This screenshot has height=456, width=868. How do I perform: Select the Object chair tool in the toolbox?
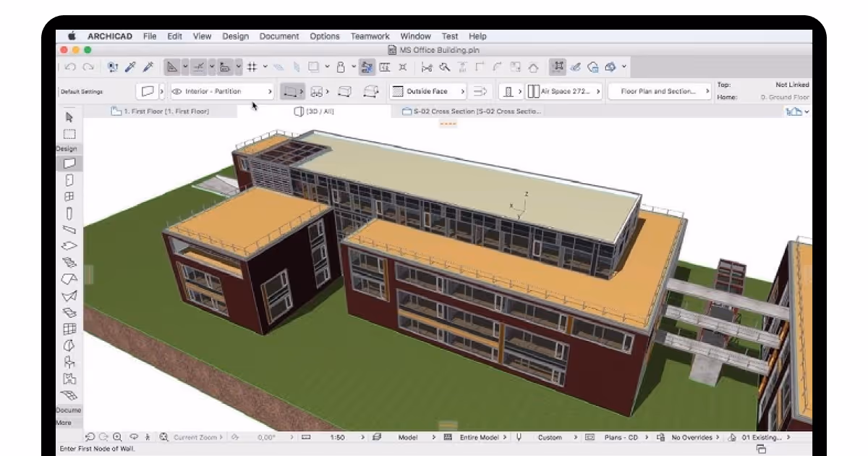[69, 362]
